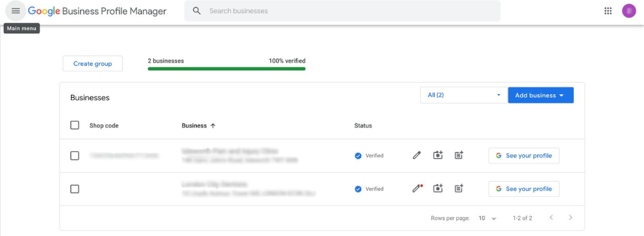Click the Create group button
644x236 pixels.
pos(92,64)
